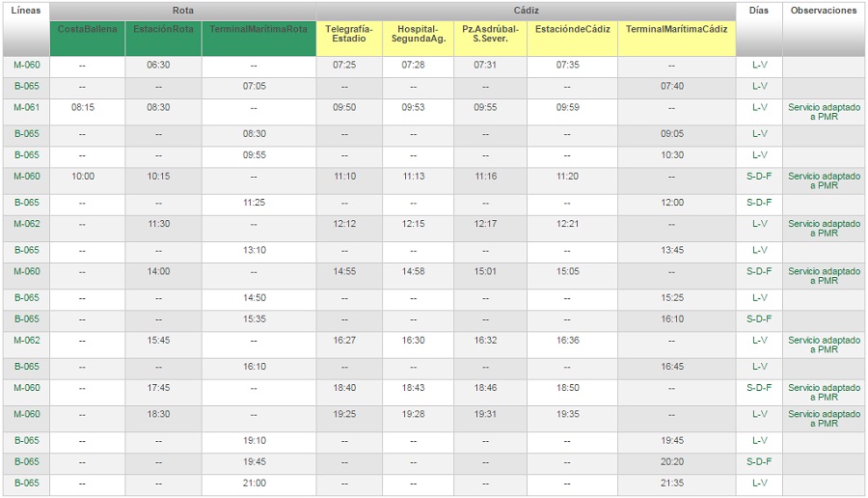
Task: Select the Observaciones column header
Action: (824, 11)
